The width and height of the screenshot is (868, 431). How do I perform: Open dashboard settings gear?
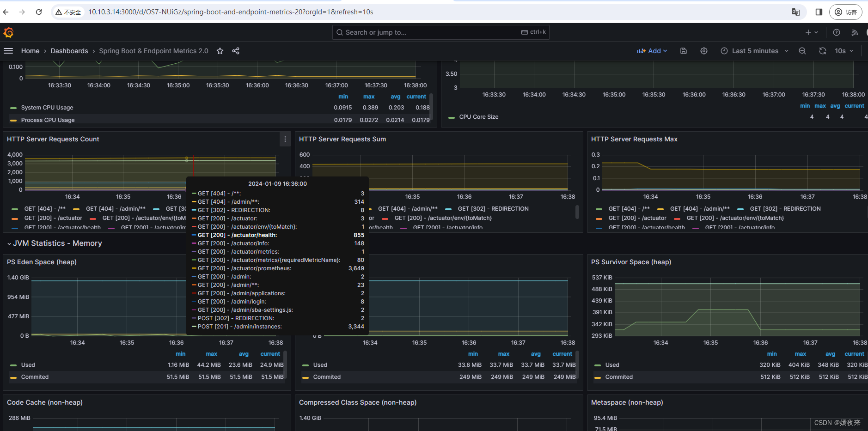[704, 51]
